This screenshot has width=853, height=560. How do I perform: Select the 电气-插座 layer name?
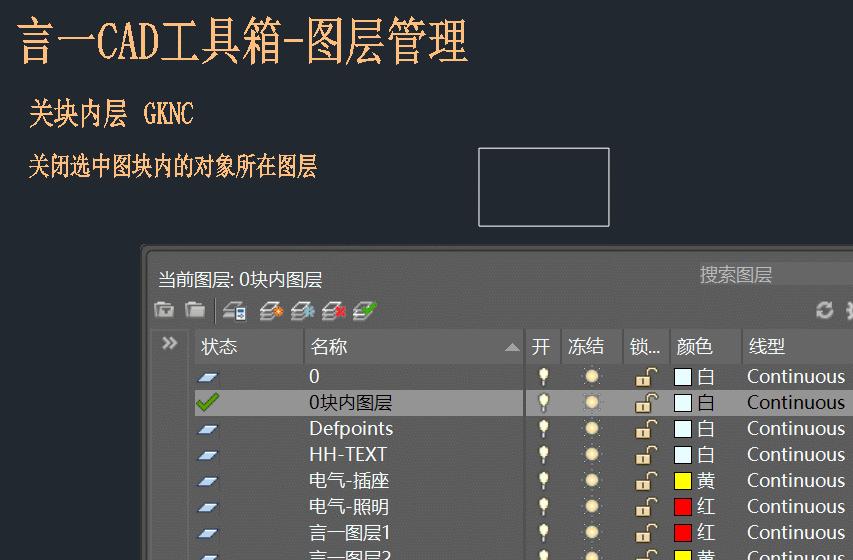coord(349,481)
